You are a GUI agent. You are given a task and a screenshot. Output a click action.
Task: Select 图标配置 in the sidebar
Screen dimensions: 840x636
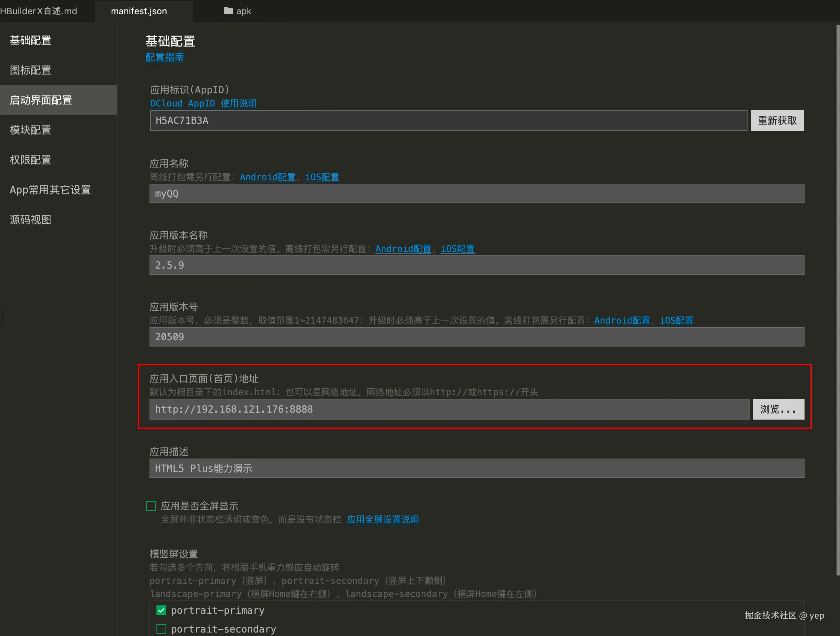[x=30, y=70]
